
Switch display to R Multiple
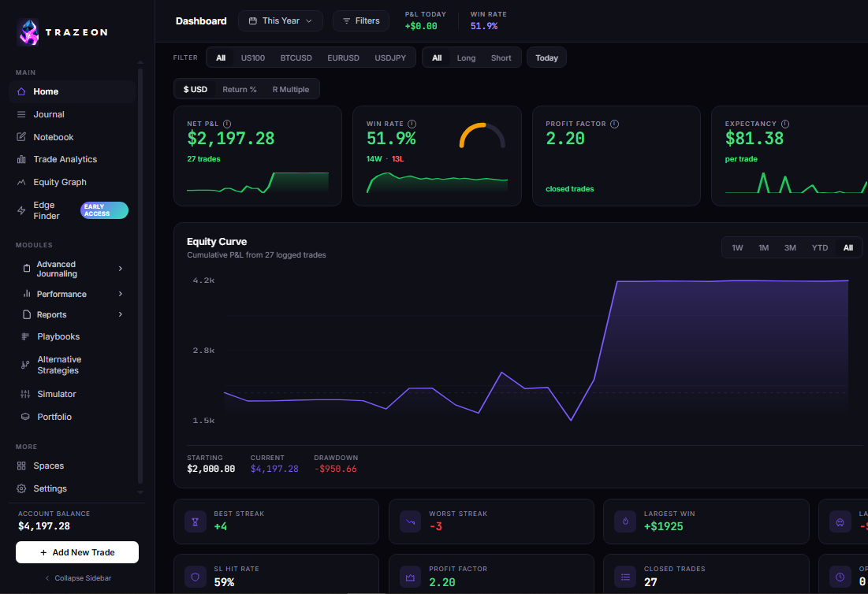point(291,89)
